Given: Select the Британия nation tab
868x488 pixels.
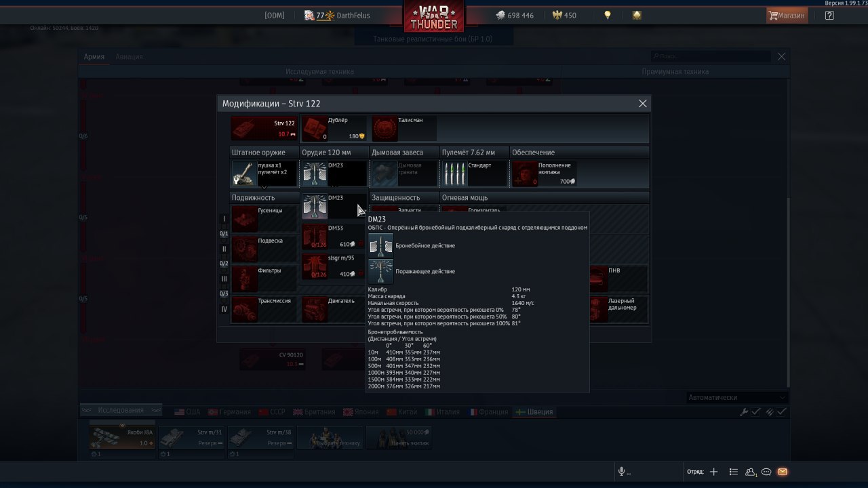Looking at the screenshot, I should coord(314,411).
